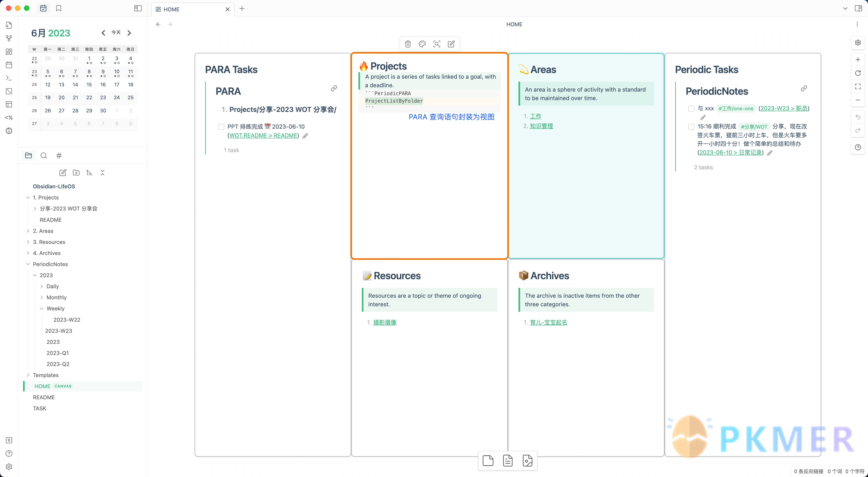Open the bookmarks sidebar tab
Image resolution: width=868 pixels, height=477 pixels.
point(59,8)
